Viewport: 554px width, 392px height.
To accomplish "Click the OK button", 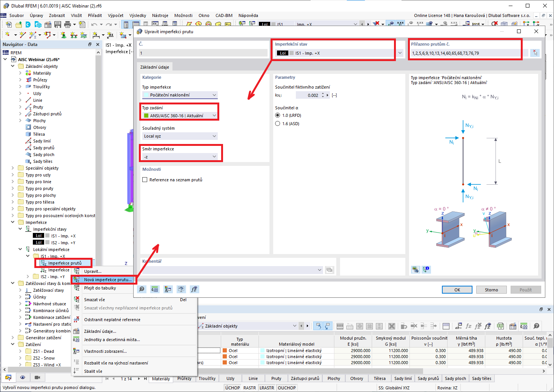I will click(x=457, y=289).
